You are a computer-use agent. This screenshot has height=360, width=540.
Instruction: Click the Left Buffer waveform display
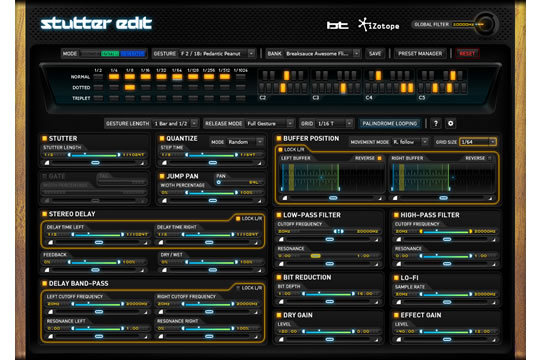(x=332, y=177)
